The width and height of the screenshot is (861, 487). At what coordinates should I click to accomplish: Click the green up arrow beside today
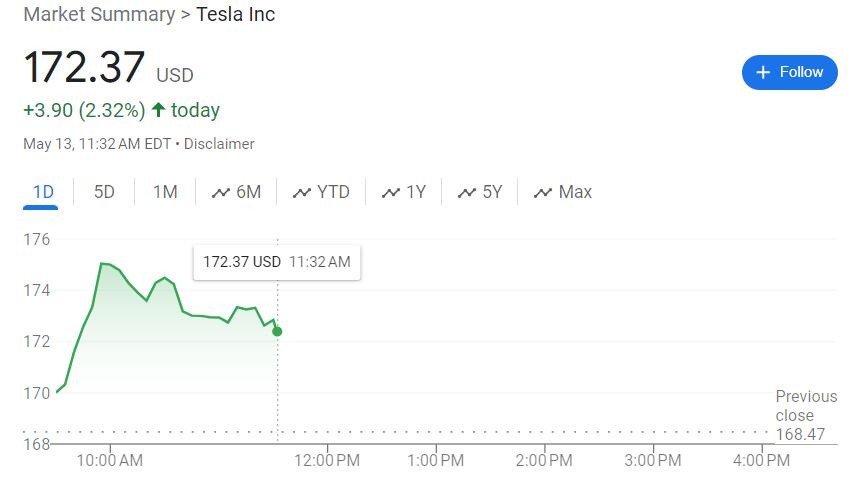tap(158, 110)
